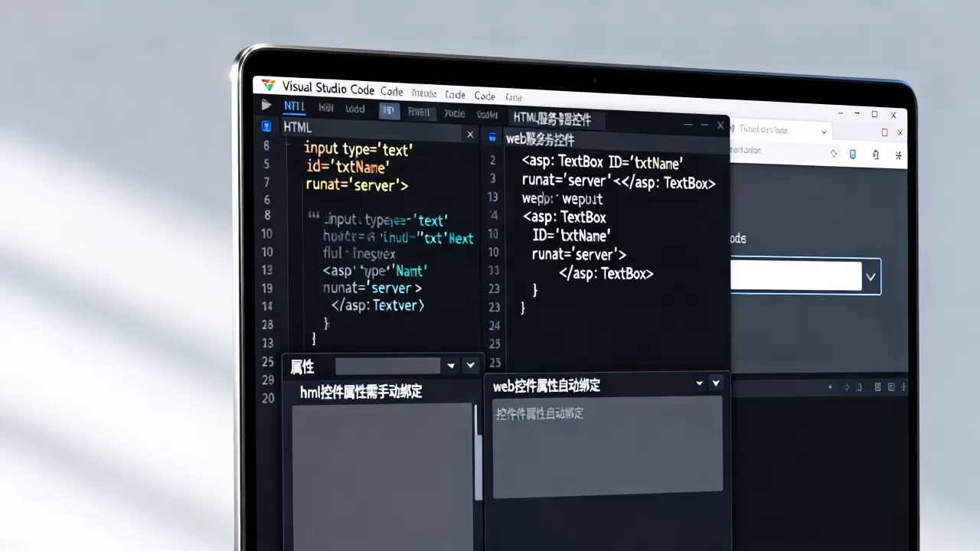Expand the 属性 panel chevron button
Image resolution: width=980 pixels, height=551 pixels.
471,366
